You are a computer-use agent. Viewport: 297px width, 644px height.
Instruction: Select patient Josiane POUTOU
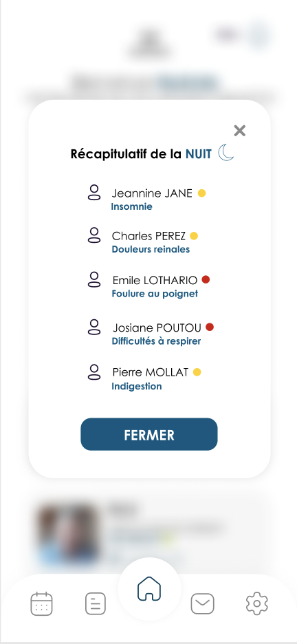tap(157, 328)
